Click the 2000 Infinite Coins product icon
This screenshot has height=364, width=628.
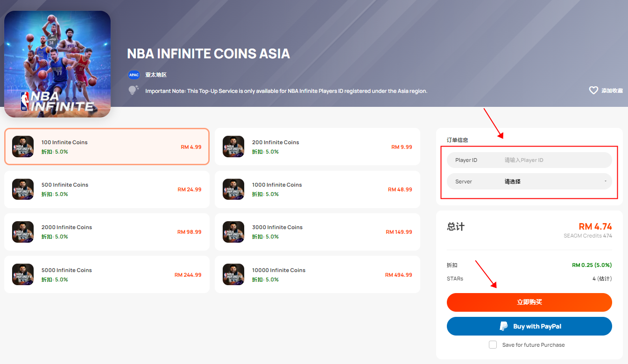[23, 232]
